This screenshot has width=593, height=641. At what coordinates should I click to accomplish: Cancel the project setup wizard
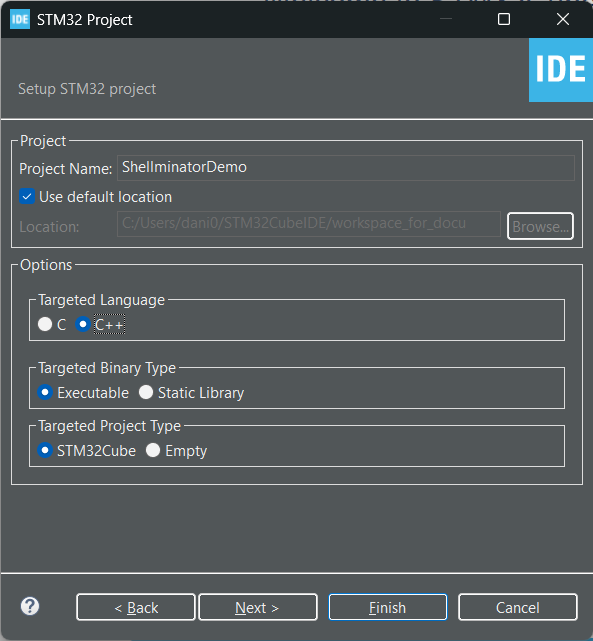point(518,607)
